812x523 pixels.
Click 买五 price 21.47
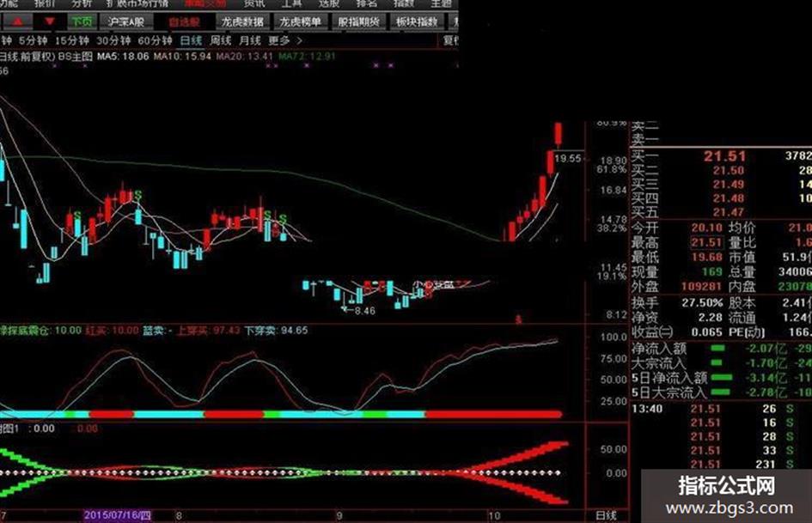[728, 212]
